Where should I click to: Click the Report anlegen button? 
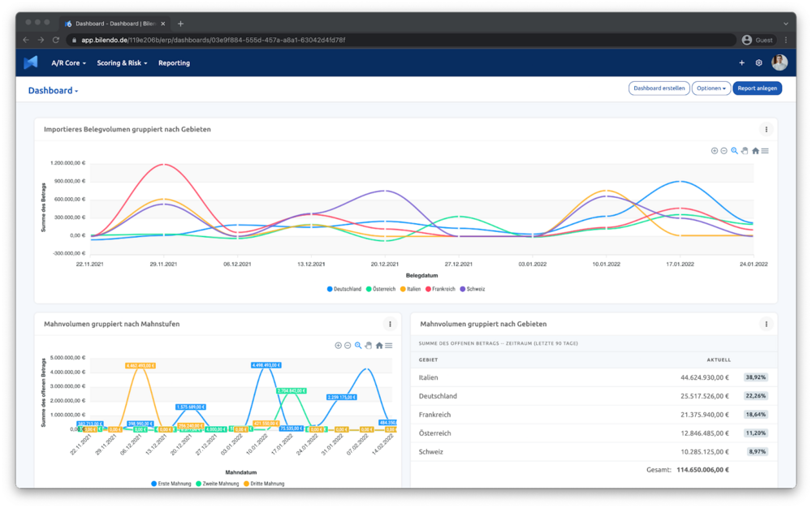pyautogui.click(x=757, y=88)
